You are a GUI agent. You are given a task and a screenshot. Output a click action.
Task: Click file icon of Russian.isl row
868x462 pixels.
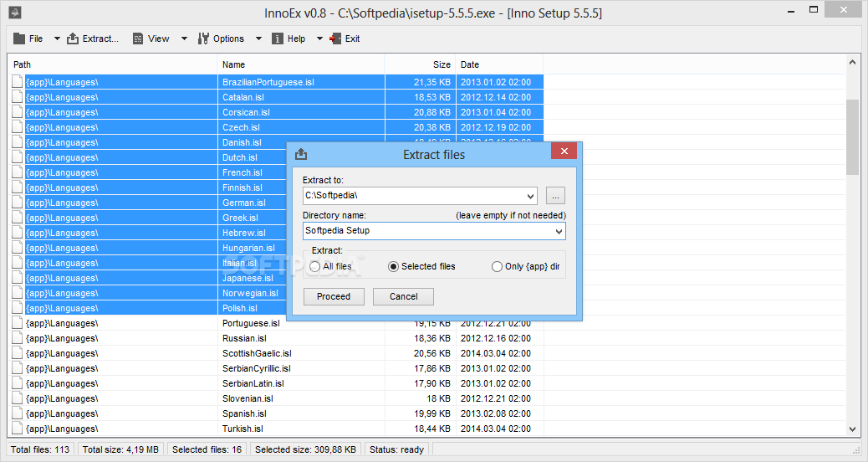click(18, 338)
